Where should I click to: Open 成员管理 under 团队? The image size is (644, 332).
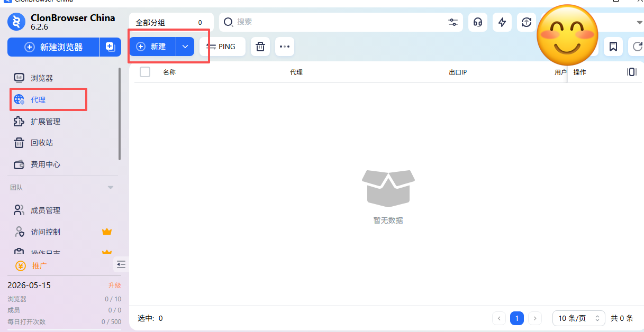(x=46, y=210)
